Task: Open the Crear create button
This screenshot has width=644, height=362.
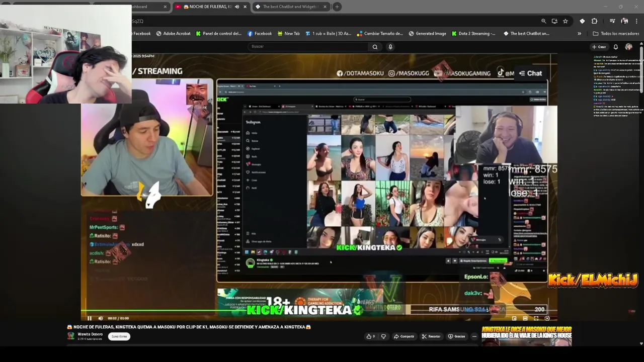Action: click(x=599, y=47)
